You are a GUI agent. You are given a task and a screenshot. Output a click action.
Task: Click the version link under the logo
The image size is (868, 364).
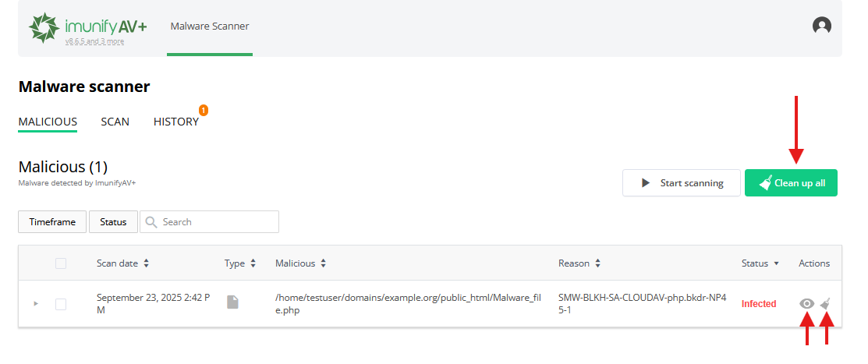(94, 41)
